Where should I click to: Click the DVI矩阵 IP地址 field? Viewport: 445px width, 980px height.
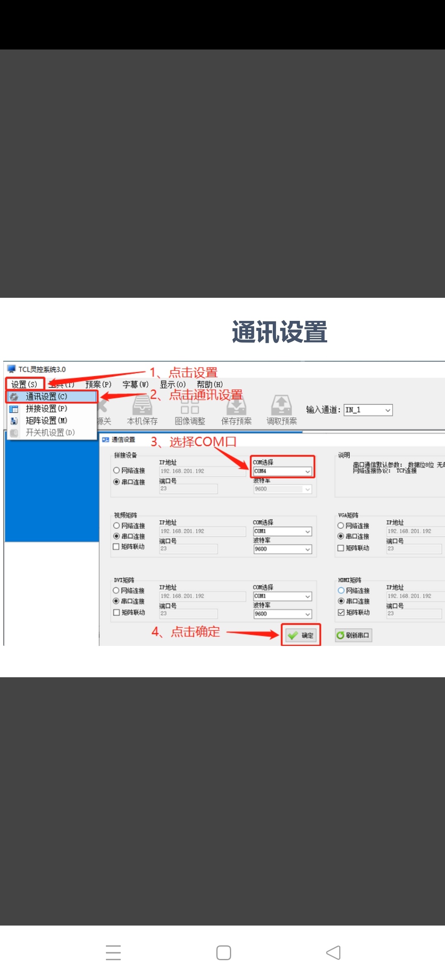(203, 596)
